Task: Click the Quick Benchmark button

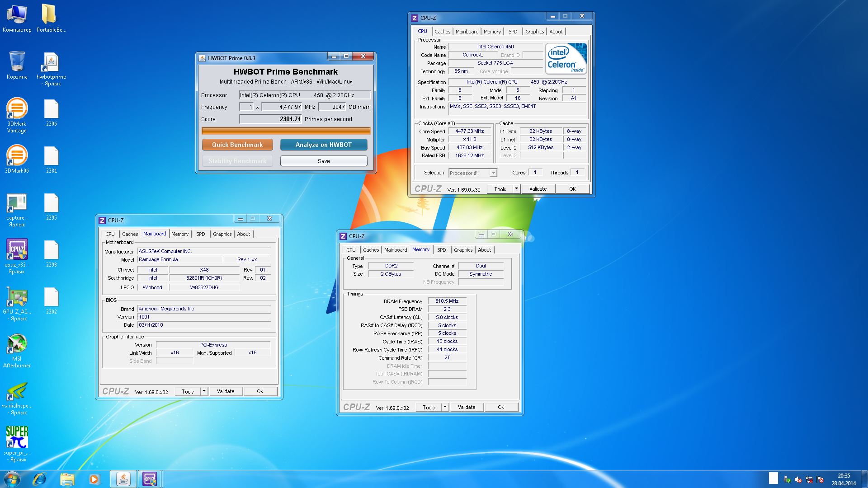Action: (x=237, y=145)
